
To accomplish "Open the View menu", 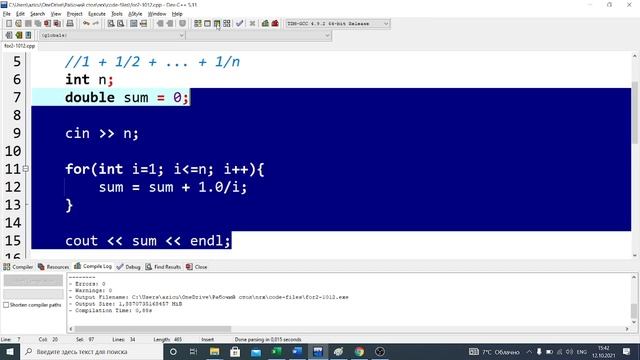I will (x=56, y=14).
